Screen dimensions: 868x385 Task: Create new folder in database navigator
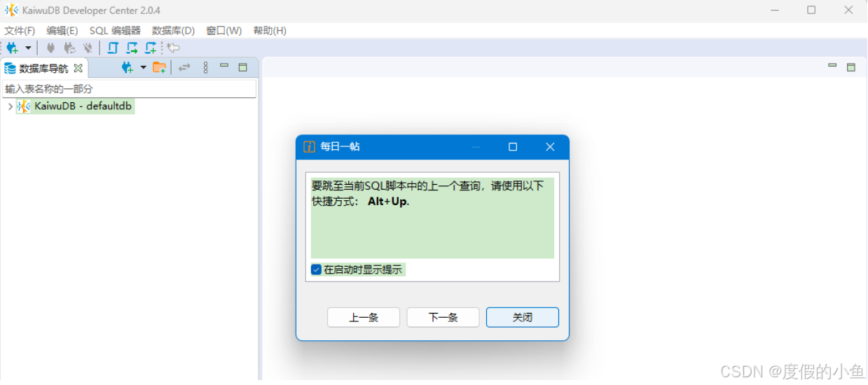[x=160, y=67]
